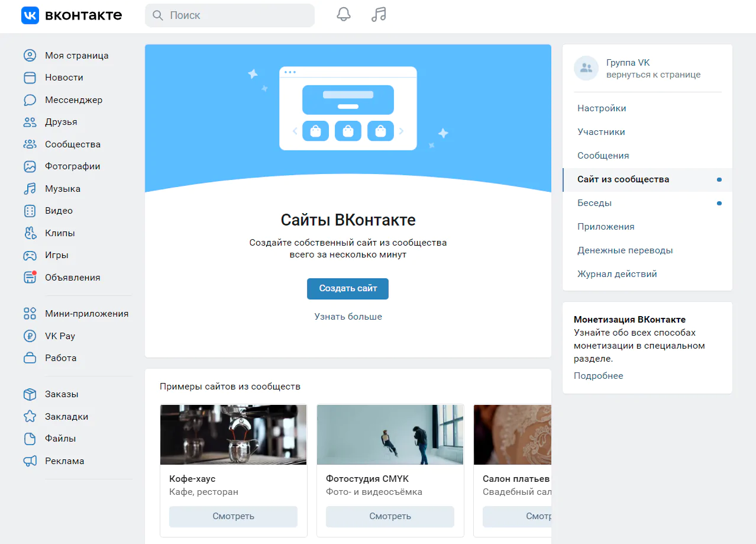
Task: Click Смотреть button for Кофе-хаус
Action: [233, 516]
